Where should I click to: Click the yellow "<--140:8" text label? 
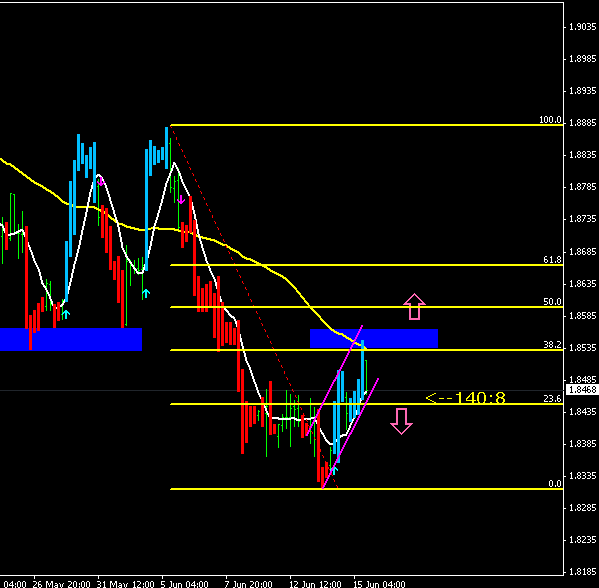tap(465, 398)
